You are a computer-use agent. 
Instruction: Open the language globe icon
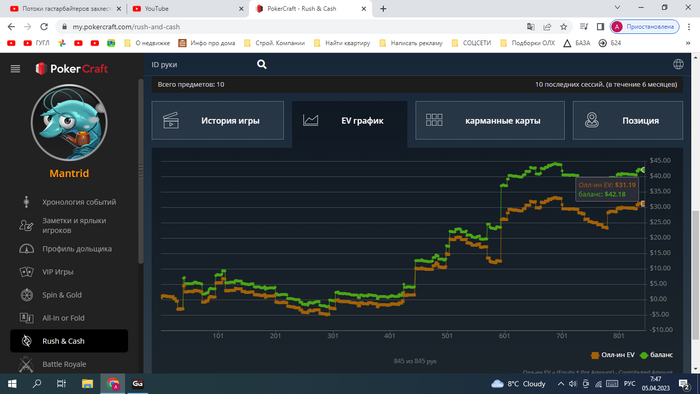click(x=678, y=64)
